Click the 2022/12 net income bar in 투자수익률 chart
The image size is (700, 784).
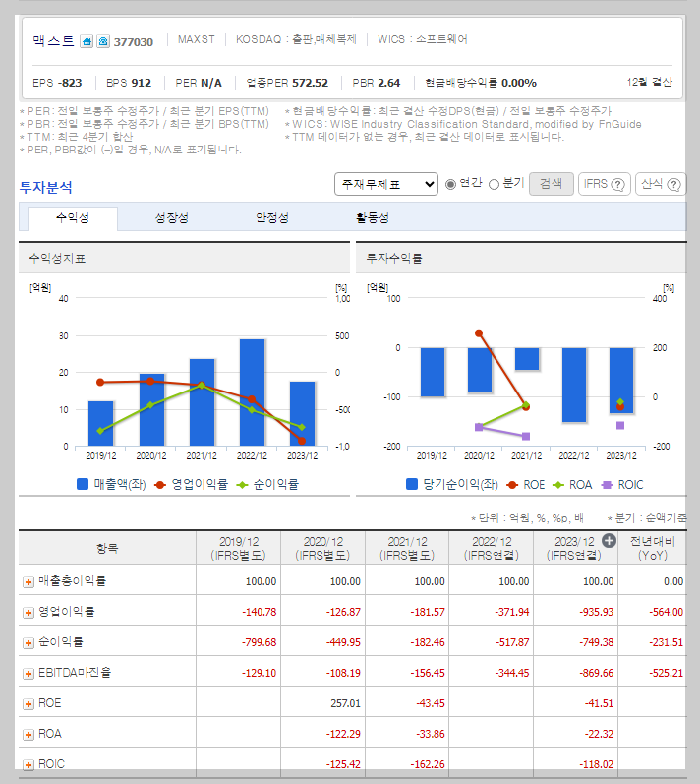pos(574,385)
